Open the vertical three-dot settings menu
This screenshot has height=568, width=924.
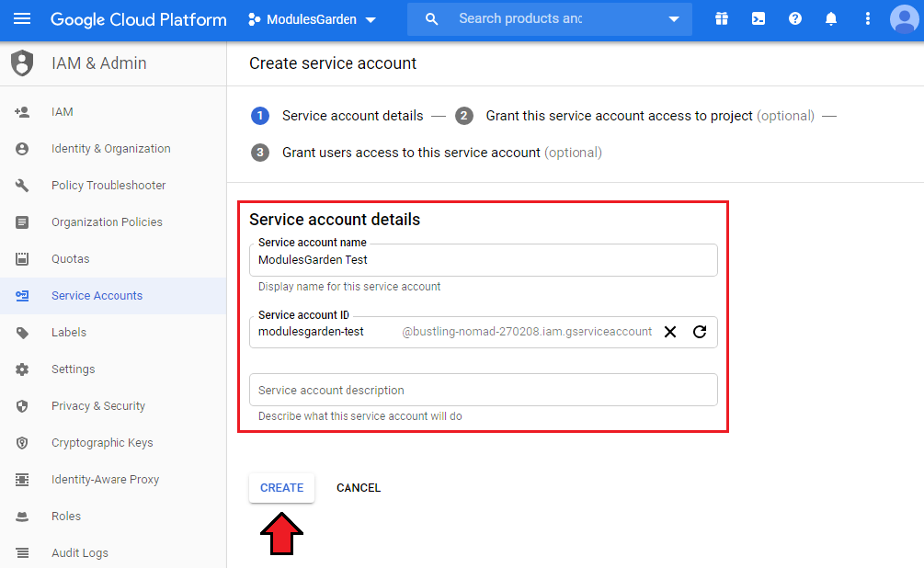coord(867,19)
